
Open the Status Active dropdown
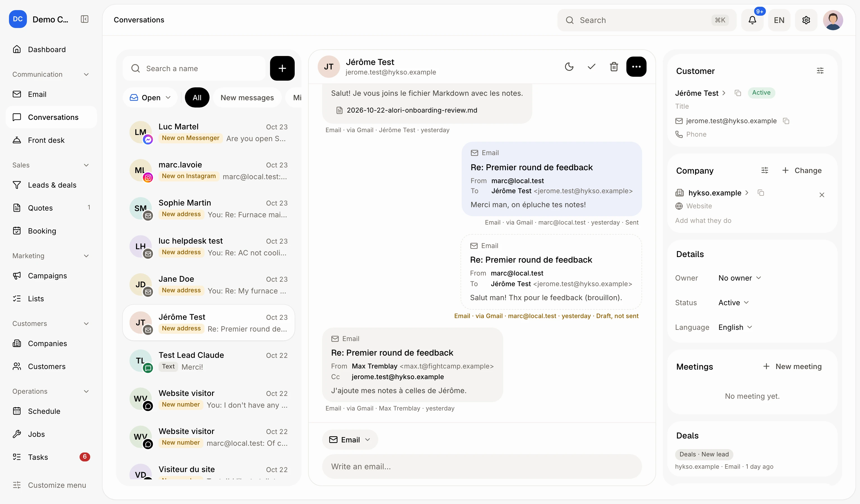pos(733,302)
